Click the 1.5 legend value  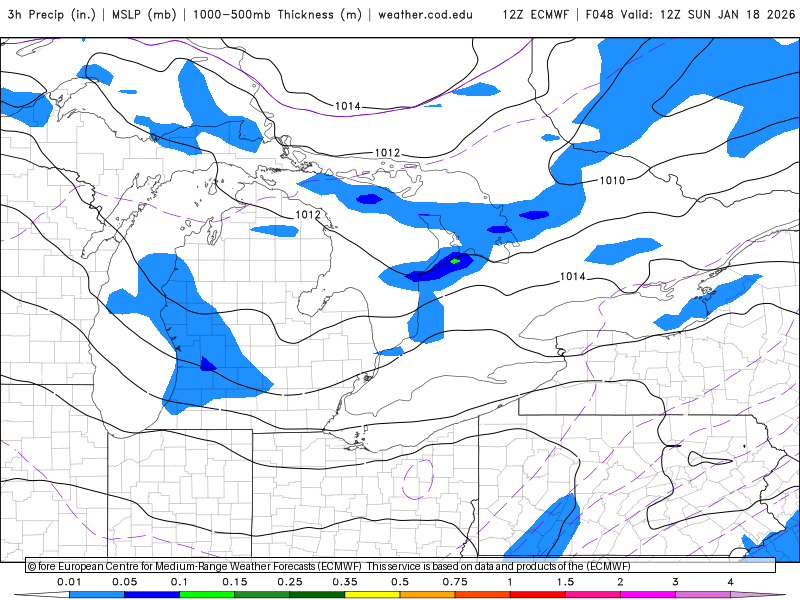coord(565,582)
